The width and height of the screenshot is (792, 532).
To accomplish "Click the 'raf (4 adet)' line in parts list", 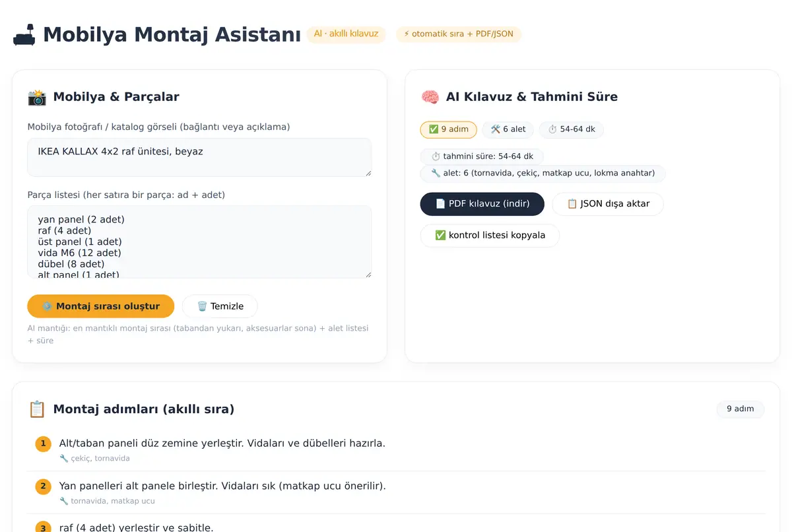I will tap(65, 230).
